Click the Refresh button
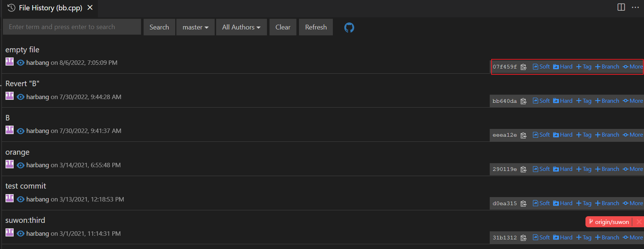Screen dimensions: 644x249 [x=316, y=27]
